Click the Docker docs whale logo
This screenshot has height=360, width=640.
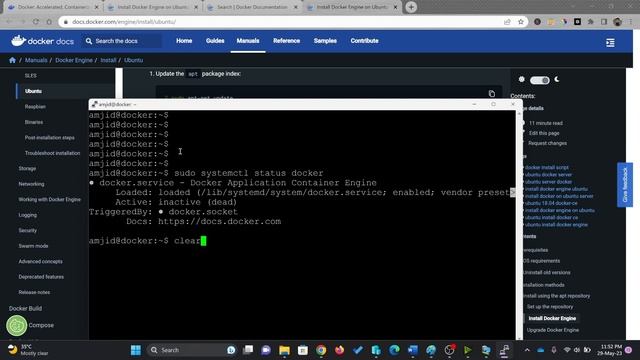point(42,41)
